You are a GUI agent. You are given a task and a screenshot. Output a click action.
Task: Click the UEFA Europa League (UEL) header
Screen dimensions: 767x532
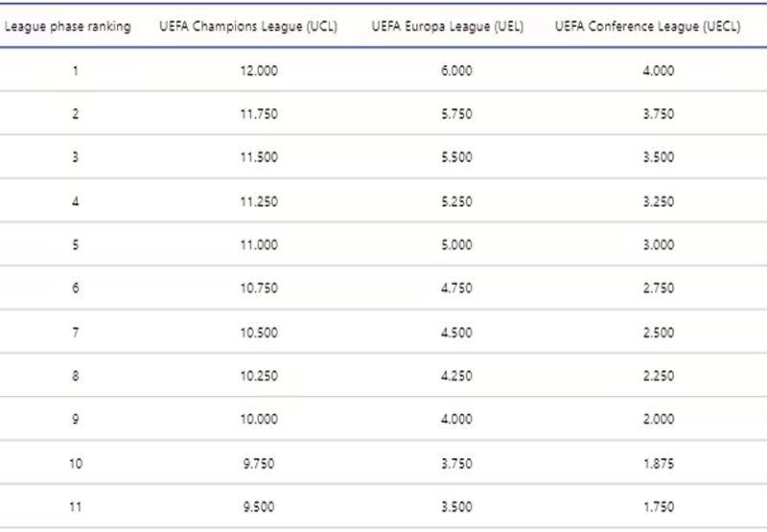(447, 26)
